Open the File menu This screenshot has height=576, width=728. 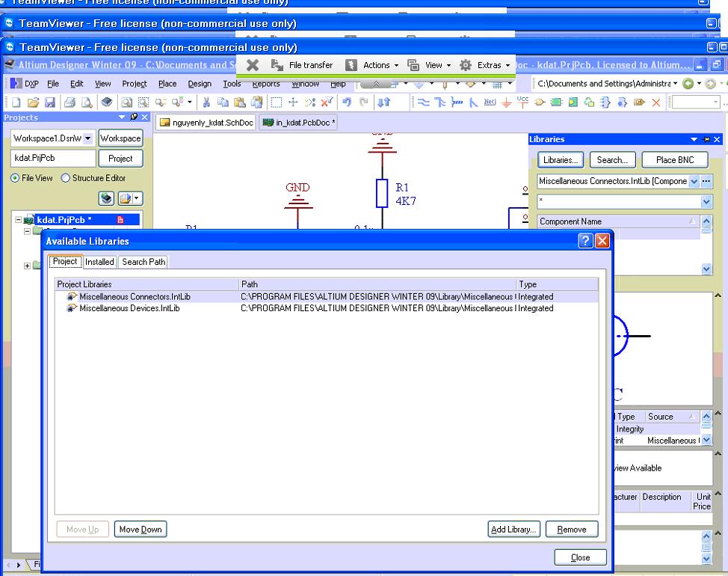[x=53, y=84]
